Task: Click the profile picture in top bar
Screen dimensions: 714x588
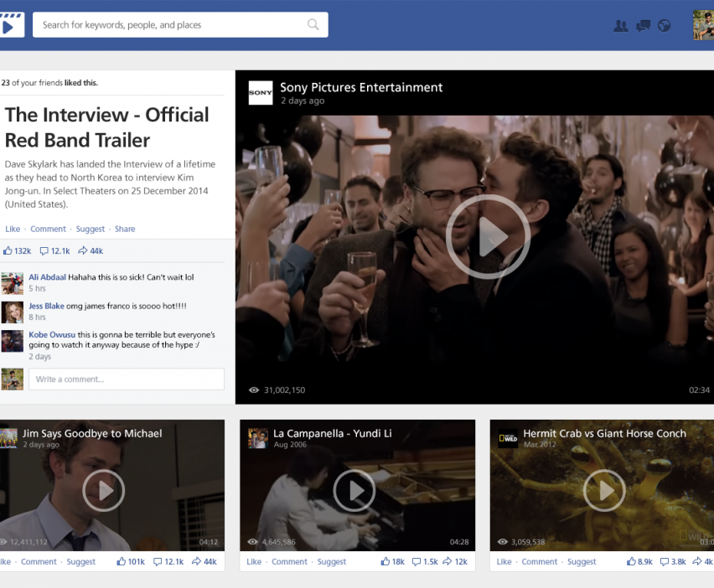Action: pos(703,25)
